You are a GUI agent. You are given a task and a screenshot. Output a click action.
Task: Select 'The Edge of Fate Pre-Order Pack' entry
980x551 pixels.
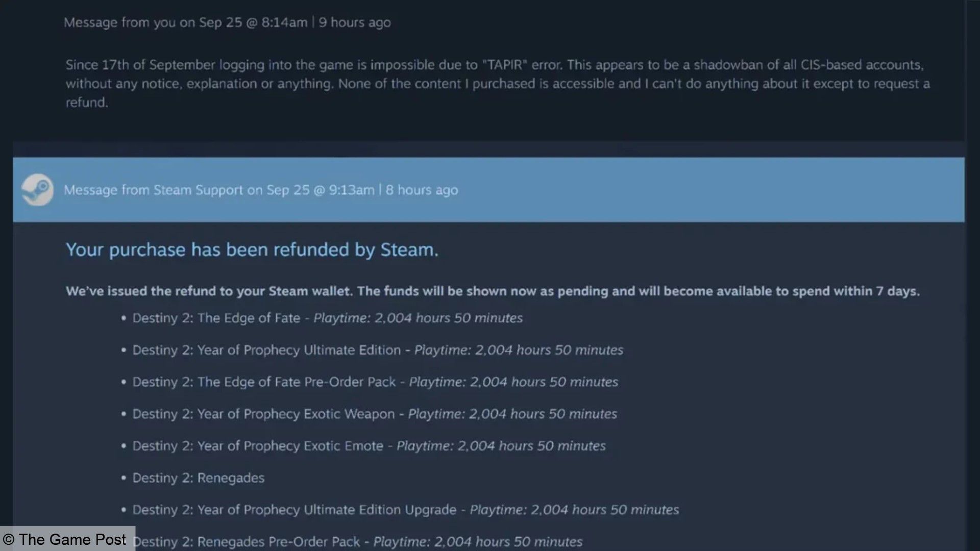pos(264,382)
